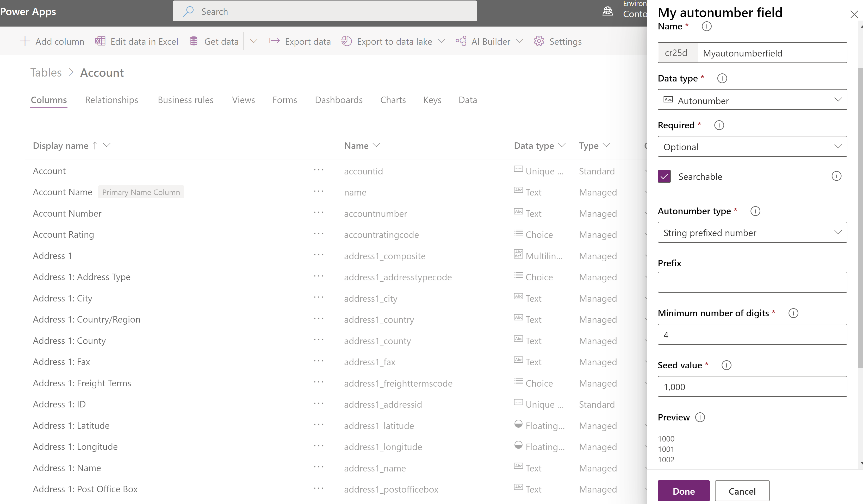This screenshot has height=504, width=863.
Task: Click the Get data icon
Action: point(194,41)
